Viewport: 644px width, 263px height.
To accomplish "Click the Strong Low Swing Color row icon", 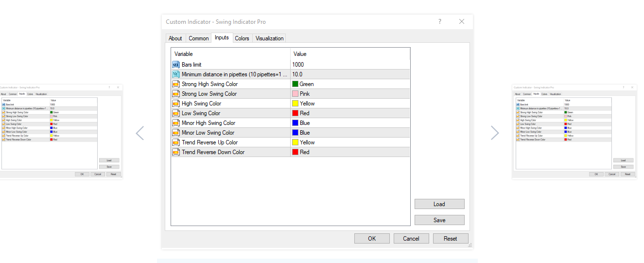I will tap(176, 94).
